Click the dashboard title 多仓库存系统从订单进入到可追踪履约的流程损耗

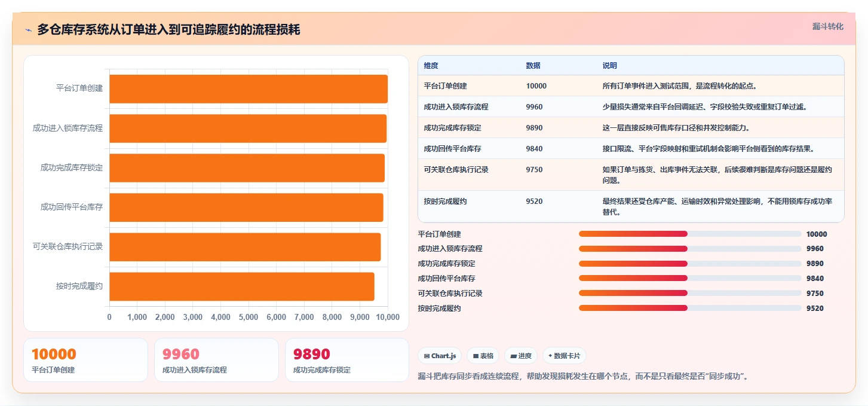(168, 30)
